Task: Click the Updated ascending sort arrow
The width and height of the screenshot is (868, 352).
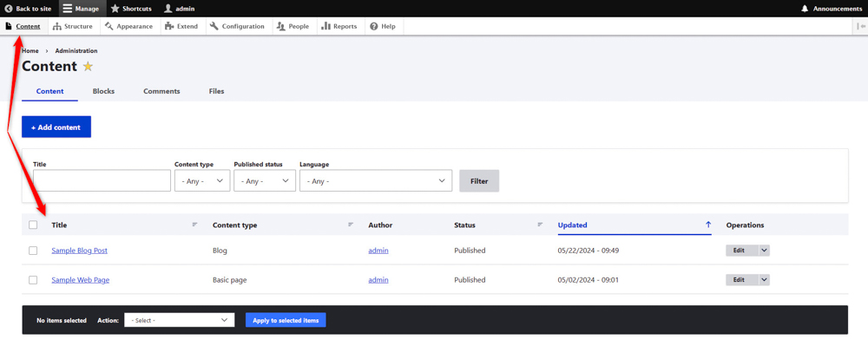Action: point(708,225)
